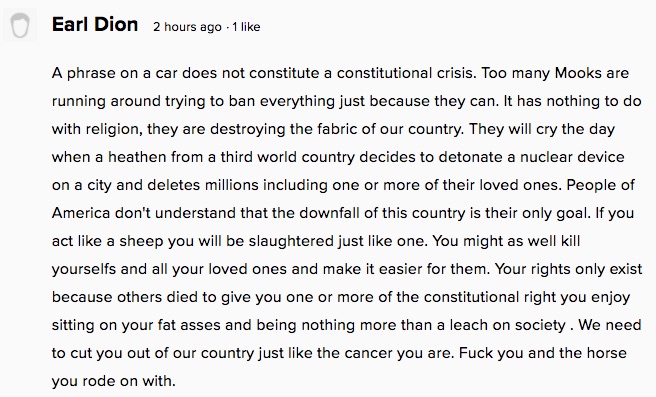Click the line starting "running around trying to ban"
Image resolution: width=656 pixels, height=397 pixels.
coord(346,102)
